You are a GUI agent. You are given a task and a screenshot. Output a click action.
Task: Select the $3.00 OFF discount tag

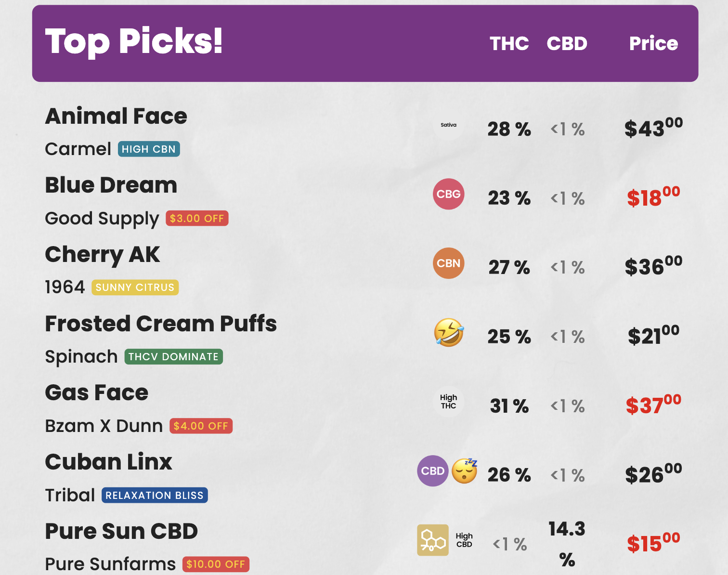[197, 219]
